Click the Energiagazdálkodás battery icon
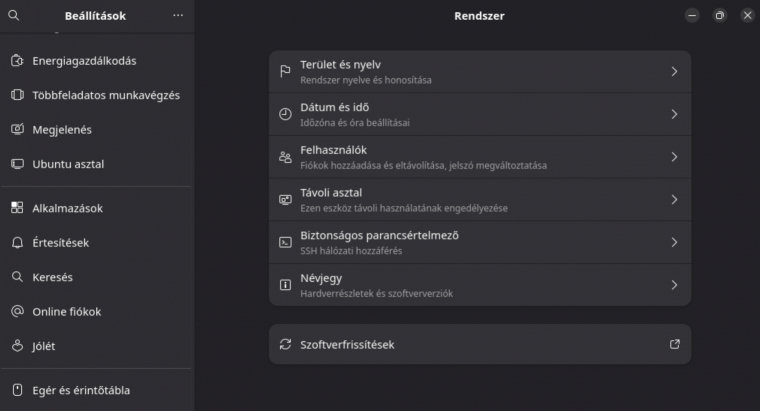 pos(17,61)
